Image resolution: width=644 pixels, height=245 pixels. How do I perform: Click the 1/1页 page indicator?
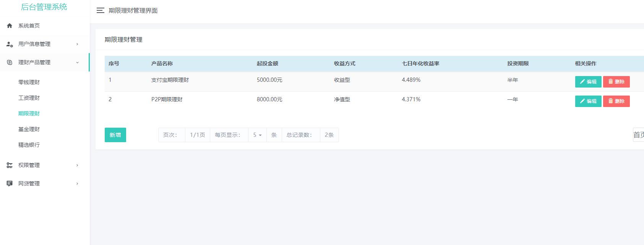coord(198,135)
